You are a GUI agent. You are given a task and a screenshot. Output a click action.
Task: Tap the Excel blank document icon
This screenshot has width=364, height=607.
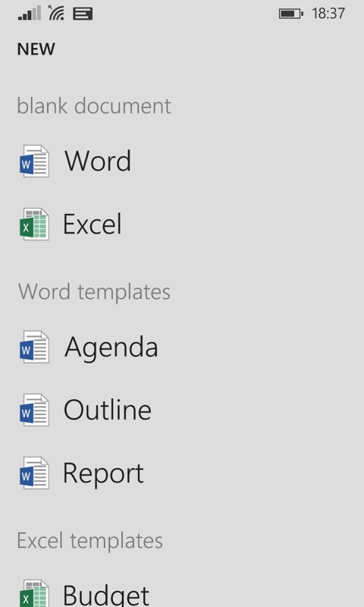point(34,224)
